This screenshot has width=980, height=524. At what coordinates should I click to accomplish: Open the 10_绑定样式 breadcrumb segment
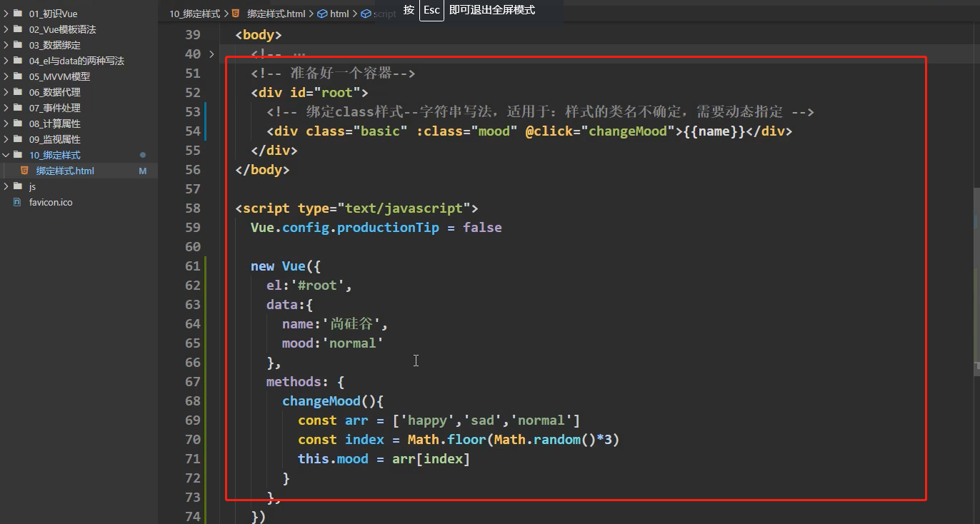[196, 14]
